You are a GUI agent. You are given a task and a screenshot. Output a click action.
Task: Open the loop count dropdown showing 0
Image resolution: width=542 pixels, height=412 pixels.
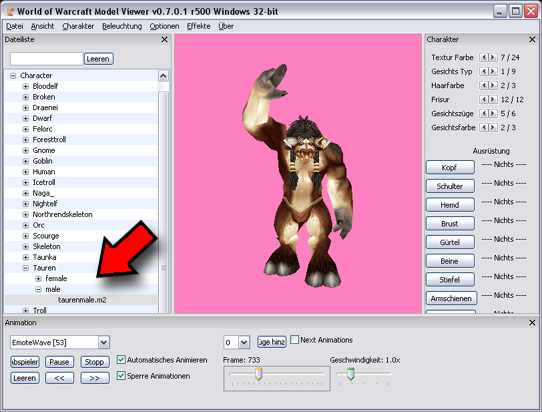[x=244, y=343]
